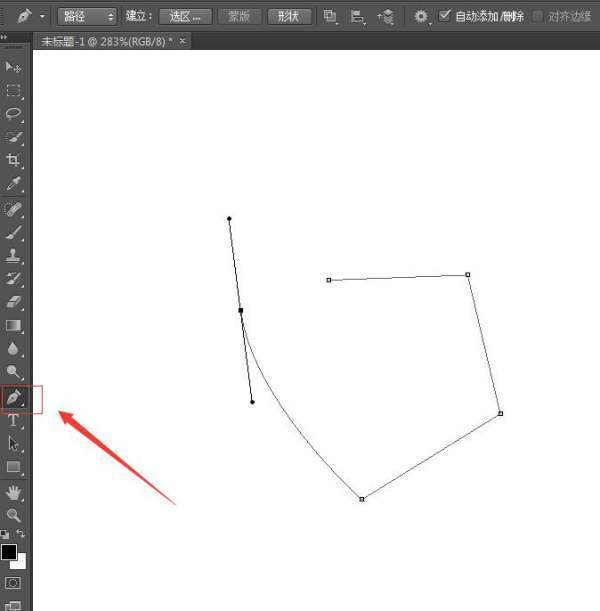600x611 pixels.
Task: Click the right-side anchor above bottom segment
Action: pos(501,413)
